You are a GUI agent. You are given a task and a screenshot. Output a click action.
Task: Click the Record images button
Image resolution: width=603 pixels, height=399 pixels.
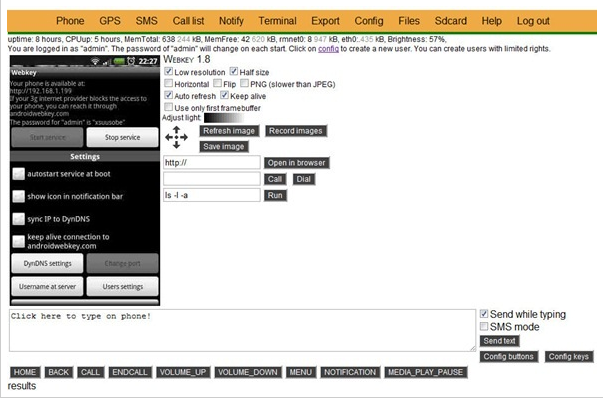click(295, 131)
